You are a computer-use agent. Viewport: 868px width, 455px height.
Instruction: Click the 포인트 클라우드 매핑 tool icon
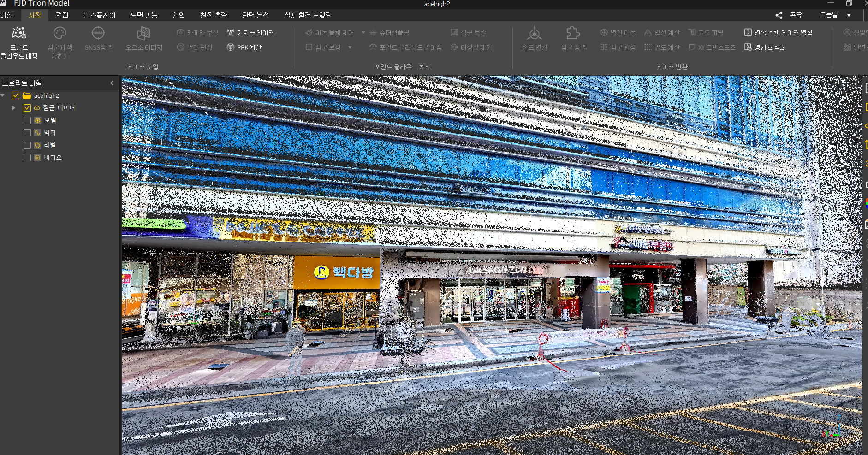19,33
